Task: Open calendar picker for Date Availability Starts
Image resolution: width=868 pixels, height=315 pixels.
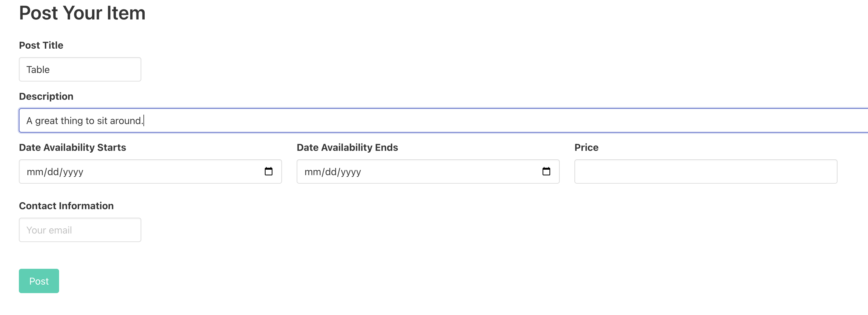Action: tap(268, 171)
